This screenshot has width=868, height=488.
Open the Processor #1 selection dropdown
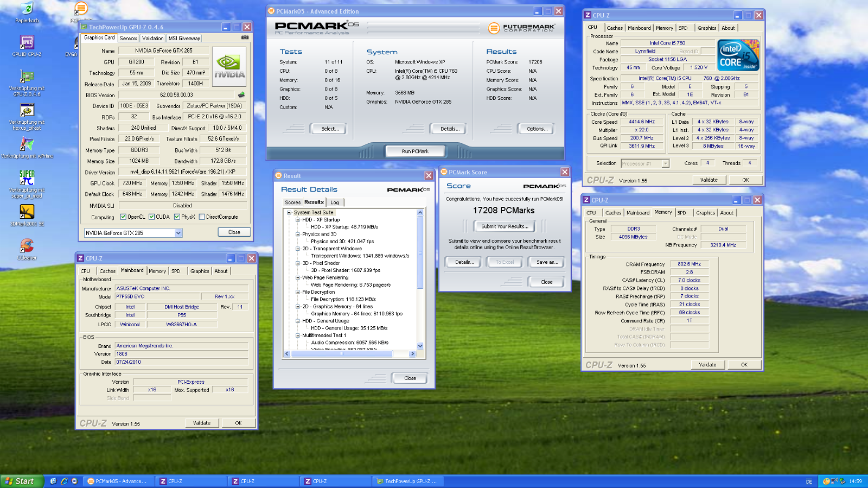666,163
